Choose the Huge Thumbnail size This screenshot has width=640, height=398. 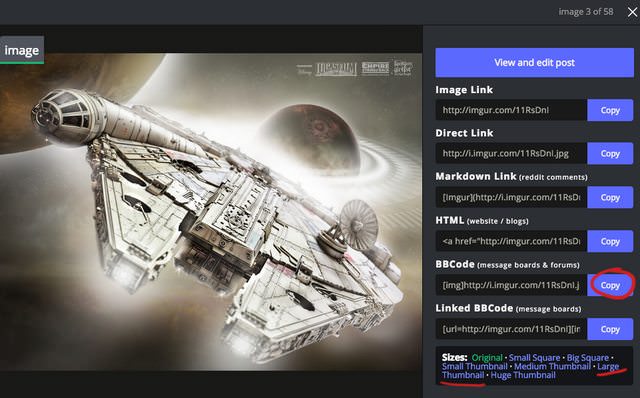[523, 375]
